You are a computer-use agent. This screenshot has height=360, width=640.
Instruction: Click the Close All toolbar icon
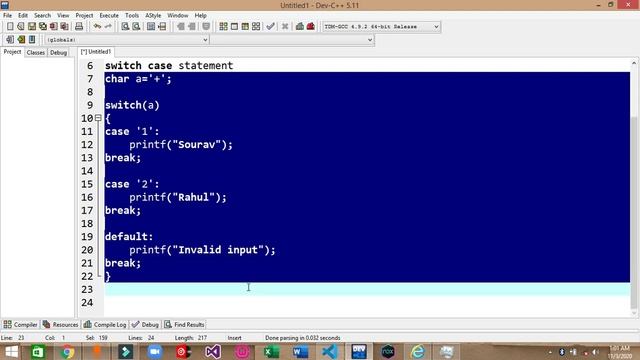[64, 27]
